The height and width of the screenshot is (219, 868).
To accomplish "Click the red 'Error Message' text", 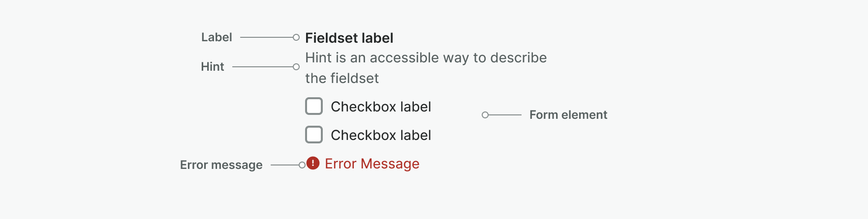I will (372, 164).
